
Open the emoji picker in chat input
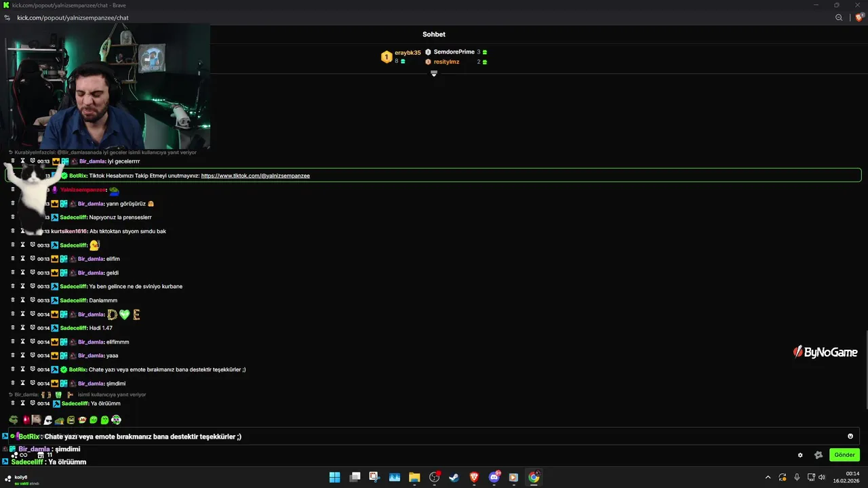[x=850, y=436]
